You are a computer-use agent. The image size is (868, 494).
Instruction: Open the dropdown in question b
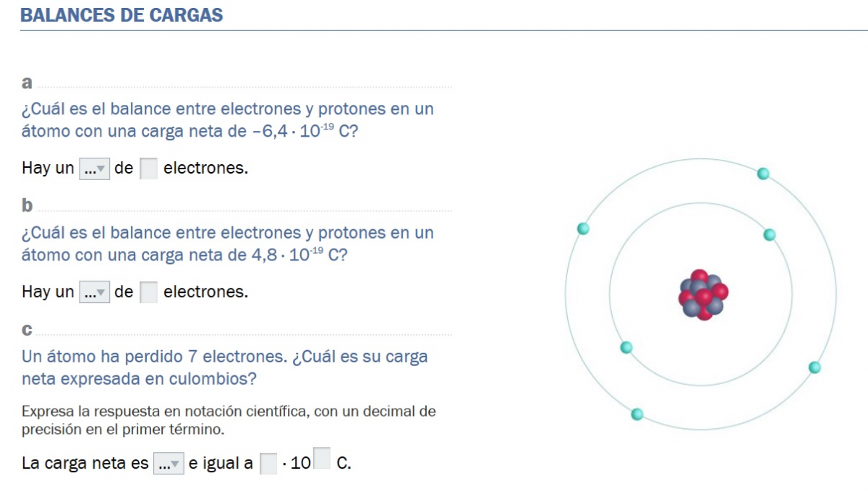click(x=94, y=293)
